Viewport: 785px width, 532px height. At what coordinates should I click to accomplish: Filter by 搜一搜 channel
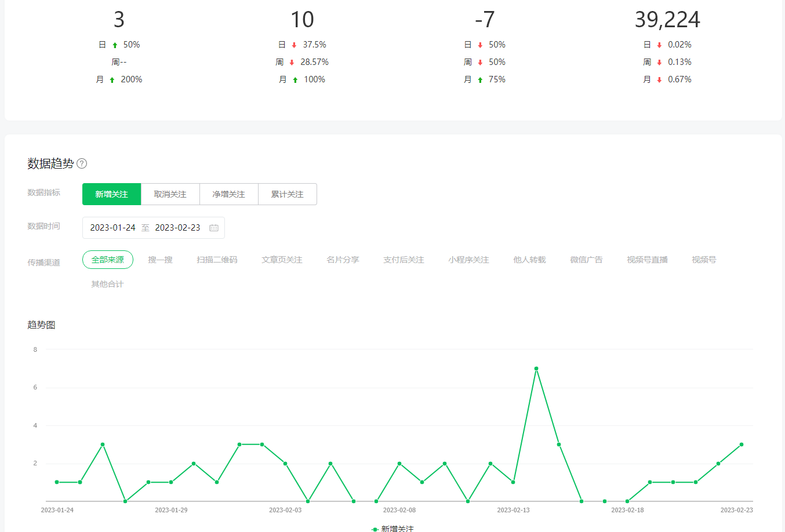point(160,260)
